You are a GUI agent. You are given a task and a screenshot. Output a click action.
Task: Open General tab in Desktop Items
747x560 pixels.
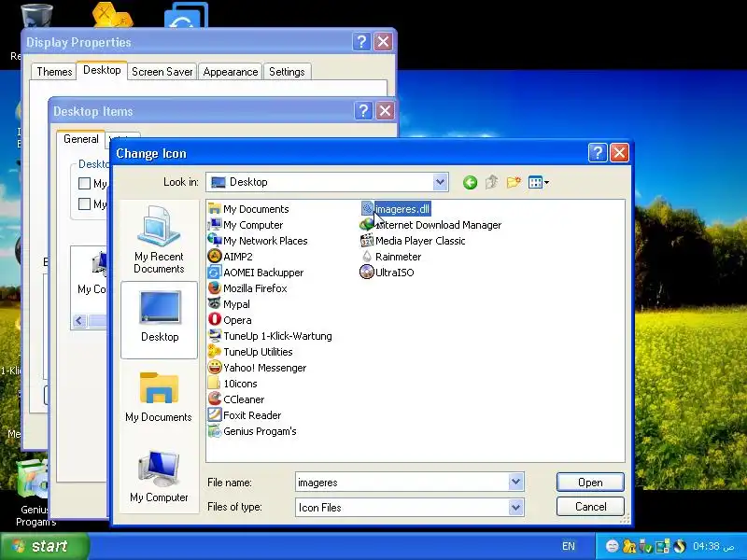[81, 139]
